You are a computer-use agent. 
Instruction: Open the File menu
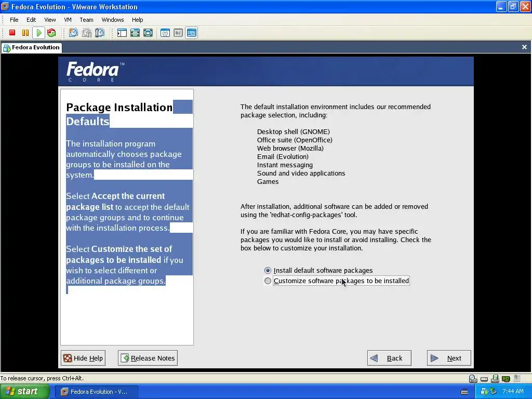pos(14,20)
